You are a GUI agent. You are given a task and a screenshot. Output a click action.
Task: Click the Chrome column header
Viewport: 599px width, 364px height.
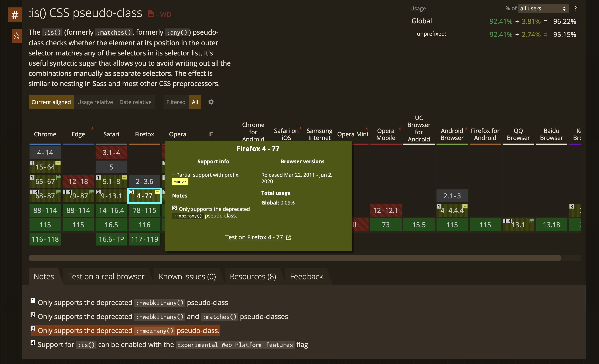point(45,134)
